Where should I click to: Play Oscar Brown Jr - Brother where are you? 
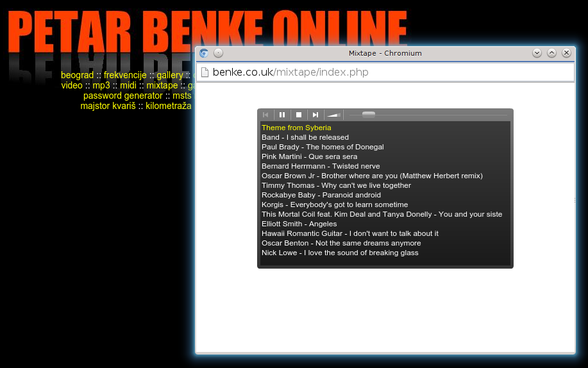(372, 176)
